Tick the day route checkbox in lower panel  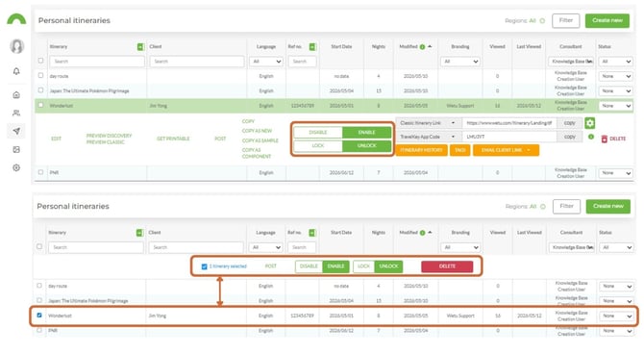(x=39, y=286)
